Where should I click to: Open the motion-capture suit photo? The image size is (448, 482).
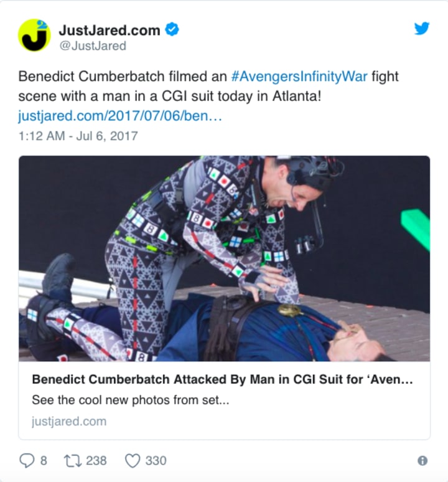click(224, 258)
